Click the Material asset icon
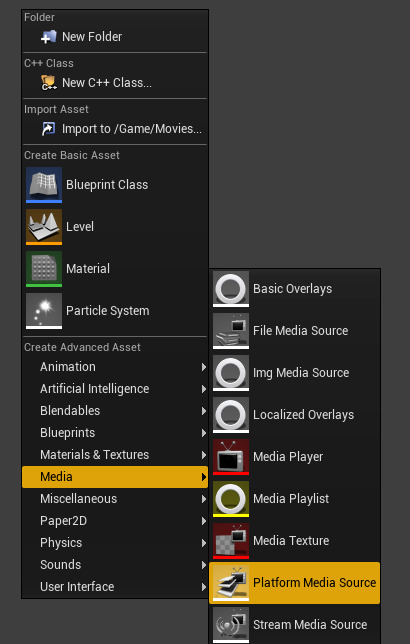This screenshot has height=644, width=410. [44, 269]
